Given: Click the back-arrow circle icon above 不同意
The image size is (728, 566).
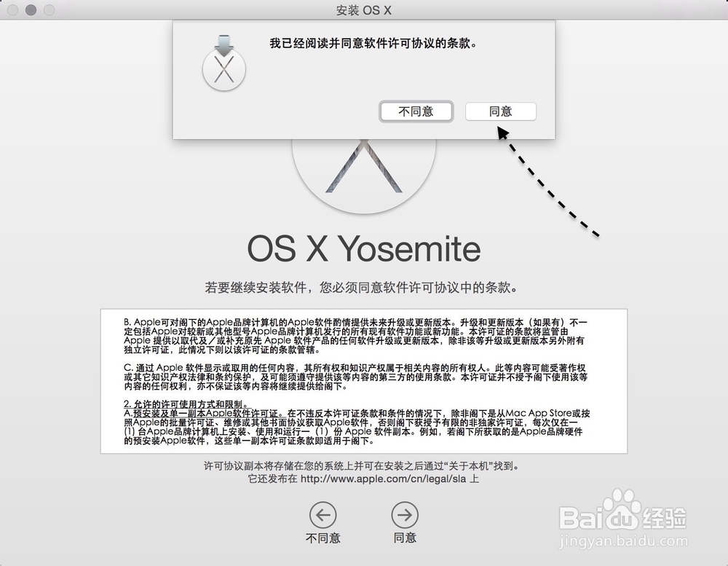Looking at the screenshot, I should coord(323,515).
